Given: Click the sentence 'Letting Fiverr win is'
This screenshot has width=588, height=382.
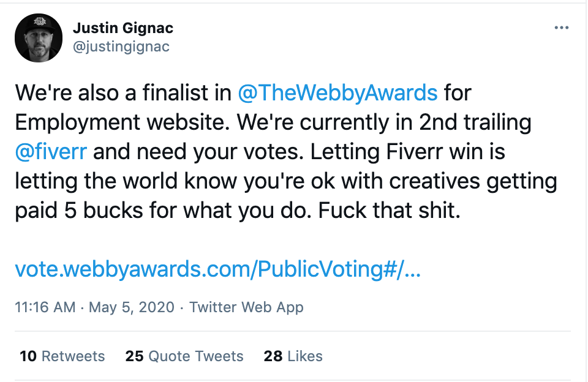Looking at the screenshot, I should [x=408, y=151].
